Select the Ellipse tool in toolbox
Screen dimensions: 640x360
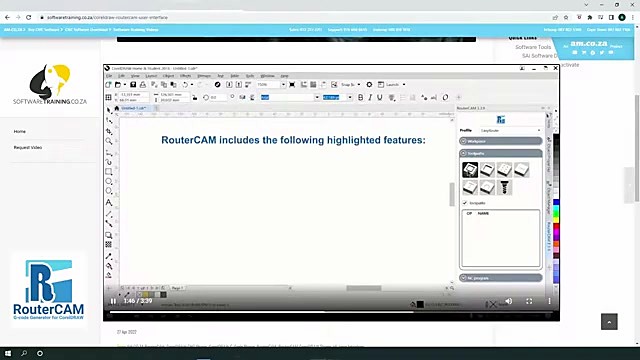(x=109, y=181)
